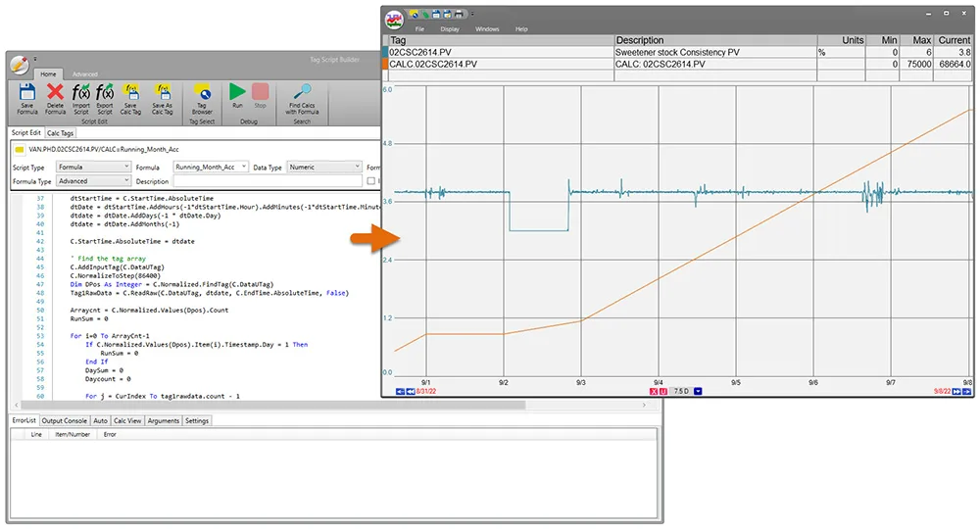Click the Export Script icon
The height and width of the screenshot is (530, 980).
105,96
